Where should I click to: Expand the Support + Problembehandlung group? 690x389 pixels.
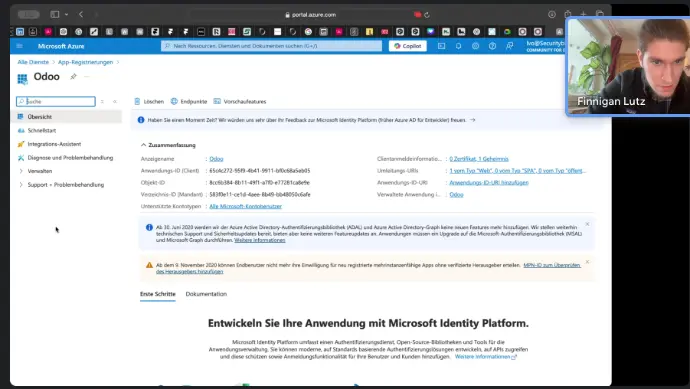pos(21,184)
